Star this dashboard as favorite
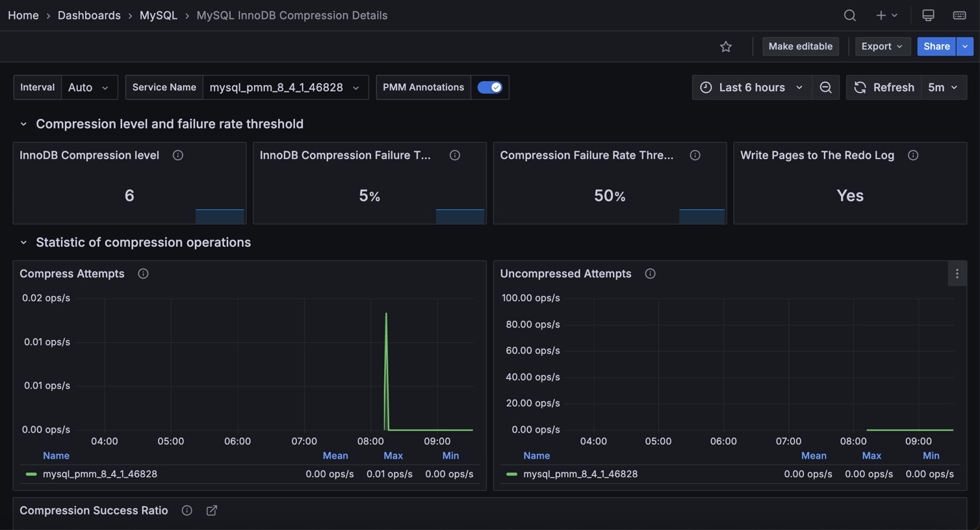Image resolution: width=980 pixels, height=530 pixels. [x=726, y=46]
